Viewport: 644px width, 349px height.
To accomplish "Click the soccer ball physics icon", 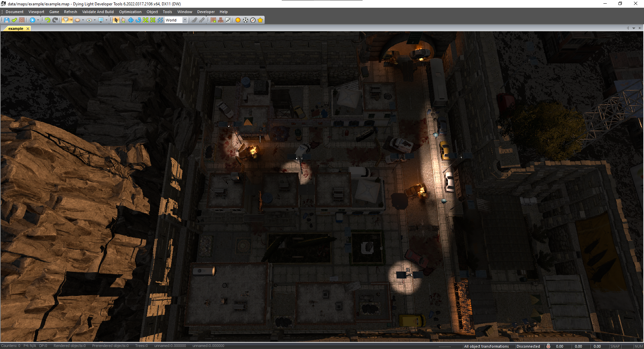I will [246, 20].
